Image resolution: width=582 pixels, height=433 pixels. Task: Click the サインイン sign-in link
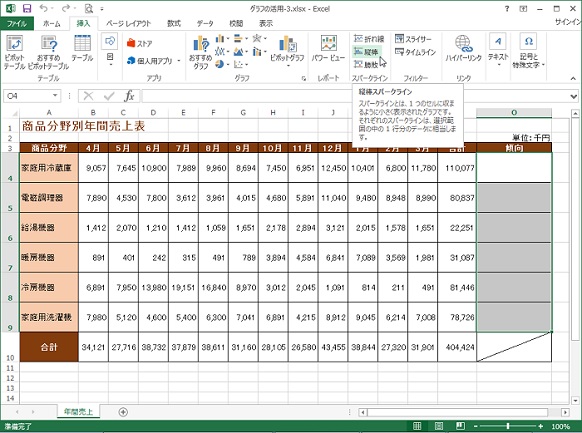(568, 22)
